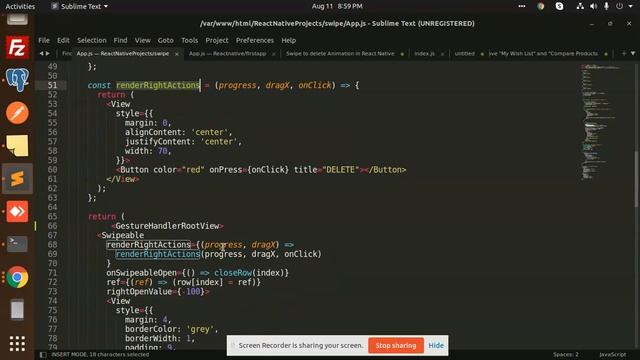The width and height of the screenshot is (640, 360).
Task: Close the App.js ReactNativeProjects/swipe tab
Action: pyautogui.click(x=177, y=54)
